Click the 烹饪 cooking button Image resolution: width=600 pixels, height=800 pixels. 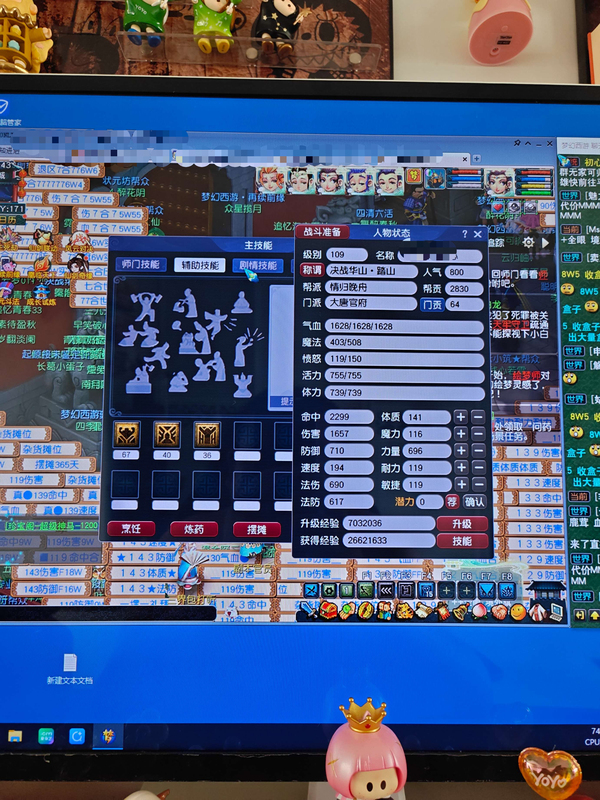(131, 529)
